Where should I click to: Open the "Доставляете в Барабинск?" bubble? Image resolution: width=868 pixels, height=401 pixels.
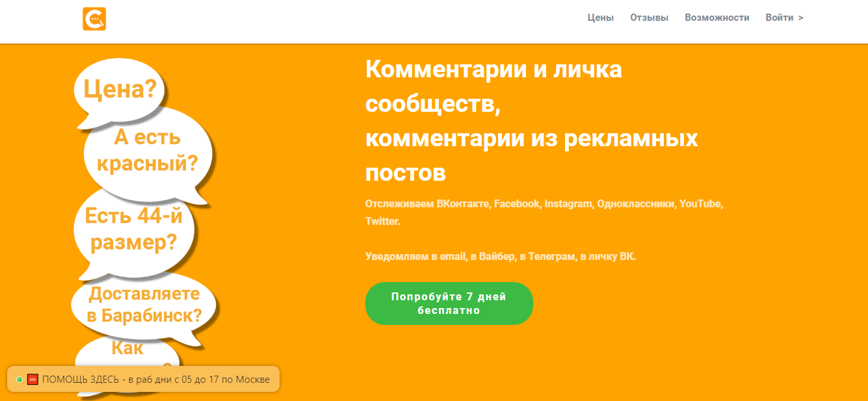(144, 304)
